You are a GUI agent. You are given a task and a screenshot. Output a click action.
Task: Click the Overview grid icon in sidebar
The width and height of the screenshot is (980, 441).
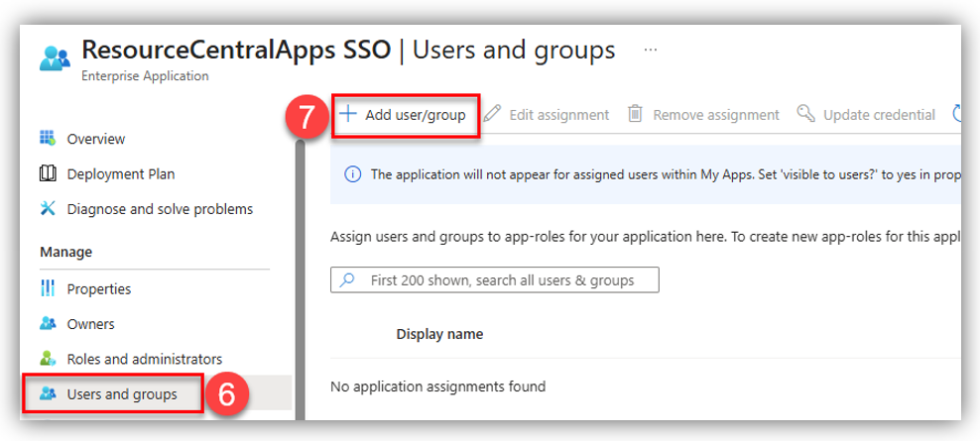click(x=48, y=138)
